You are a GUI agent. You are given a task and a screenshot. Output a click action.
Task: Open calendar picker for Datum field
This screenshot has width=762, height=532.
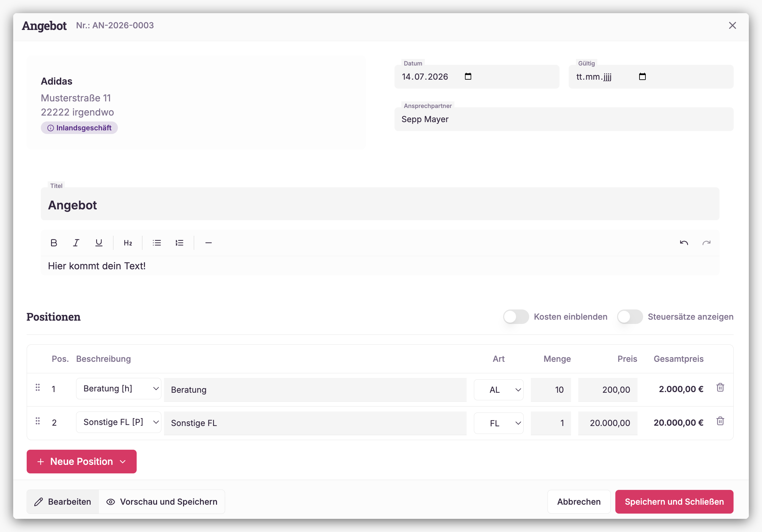(x=468, y=77)
